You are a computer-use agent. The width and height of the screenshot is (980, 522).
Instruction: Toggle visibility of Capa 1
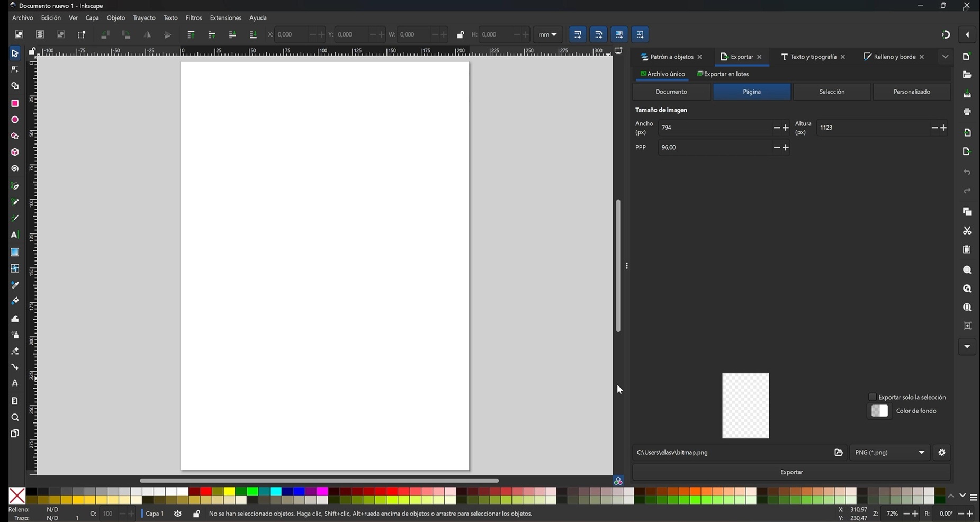(178, 514)
